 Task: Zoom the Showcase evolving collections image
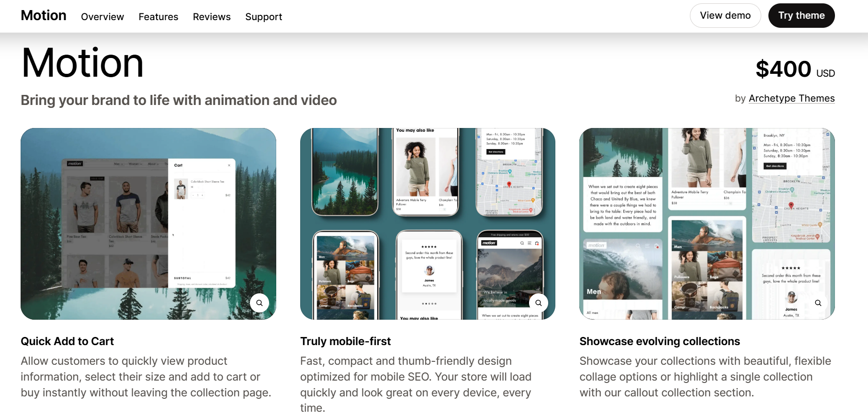818,303
